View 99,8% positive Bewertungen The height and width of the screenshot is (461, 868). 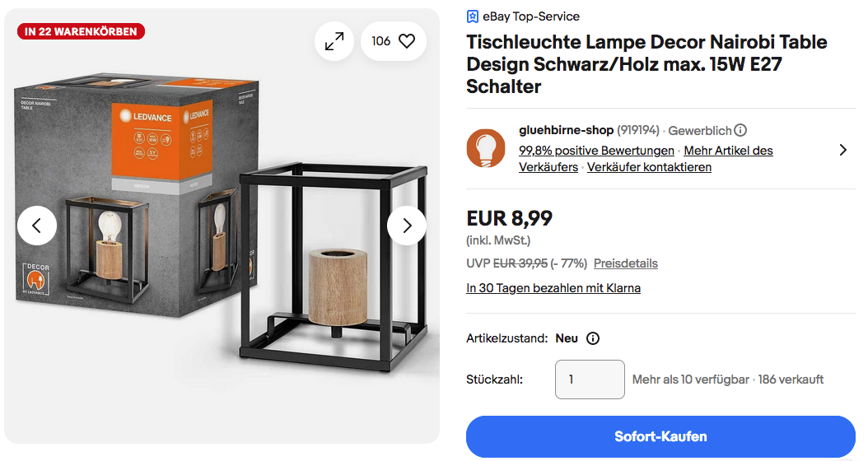[x=596, y=151]
